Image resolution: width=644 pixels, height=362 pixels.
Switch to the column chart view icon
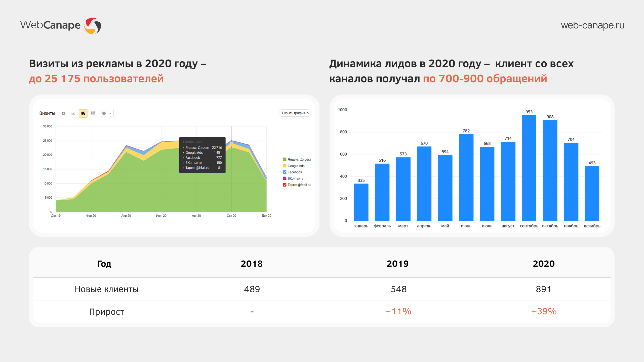(93, 113)
